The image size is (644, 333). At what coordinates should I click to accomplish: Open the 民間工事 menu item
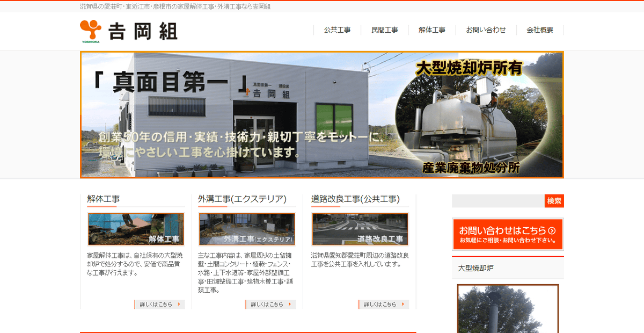384,31
